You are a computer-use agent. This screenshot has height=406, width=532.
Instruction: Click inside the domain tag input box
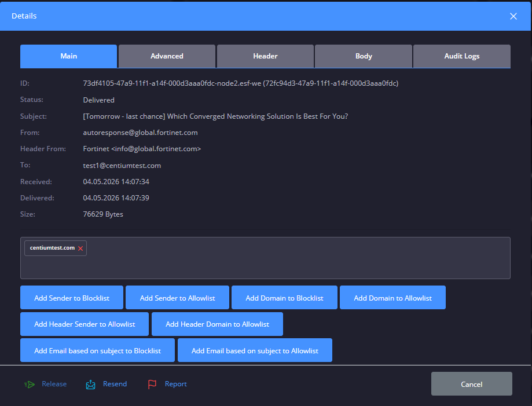point(265,258)
